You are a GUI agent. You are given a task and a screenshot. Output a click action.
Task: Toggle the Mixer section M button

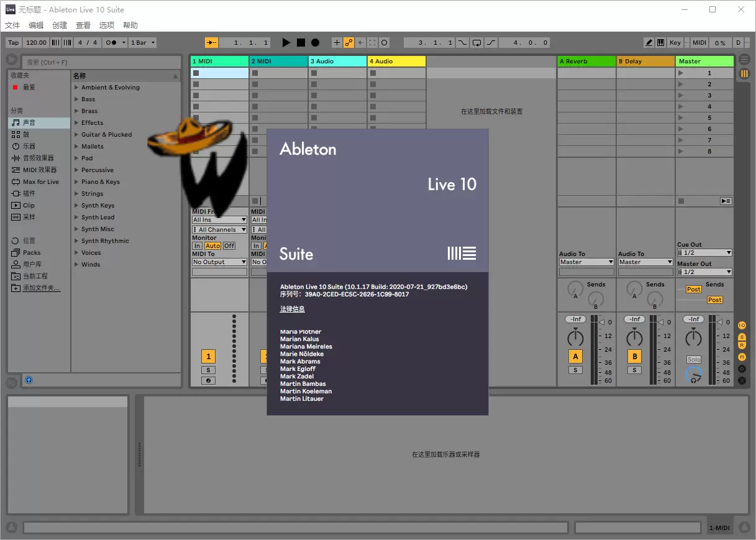click(742, 357)
